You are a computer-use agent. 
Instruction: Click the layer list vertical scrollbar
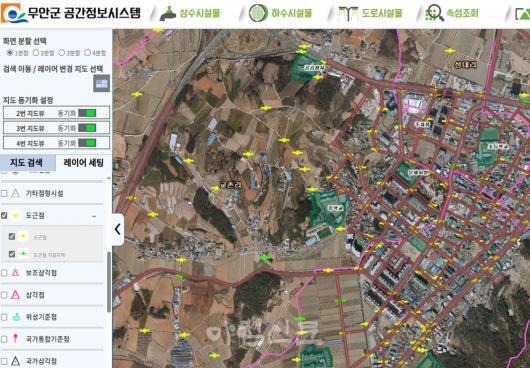pyautogui.click(x=109, y=282)
